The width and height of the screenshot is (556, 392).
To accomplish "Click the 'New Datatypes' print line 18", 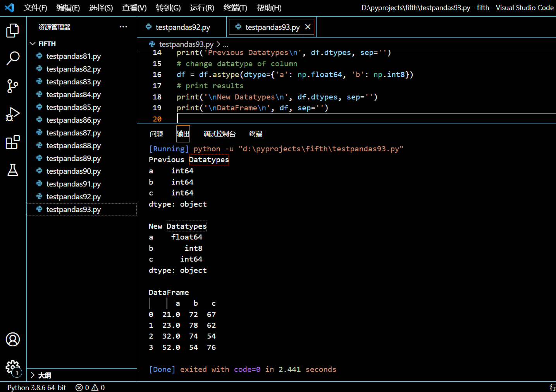I will [x=277, y=97].
